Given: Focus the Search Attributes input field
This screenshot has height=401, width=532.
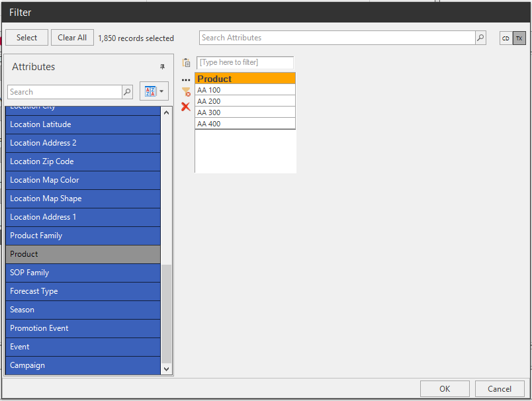Looking at the screenshot, I should (x=337, y=38).
